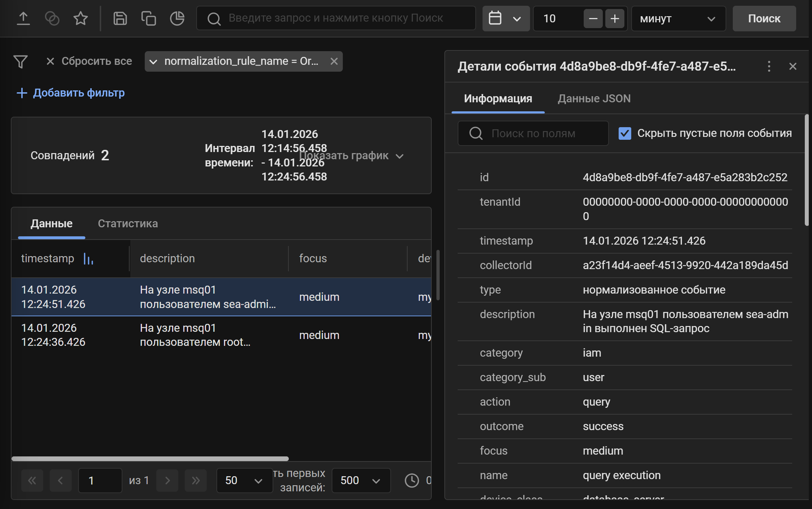Click the clock icon near pagination

point(412,480)
